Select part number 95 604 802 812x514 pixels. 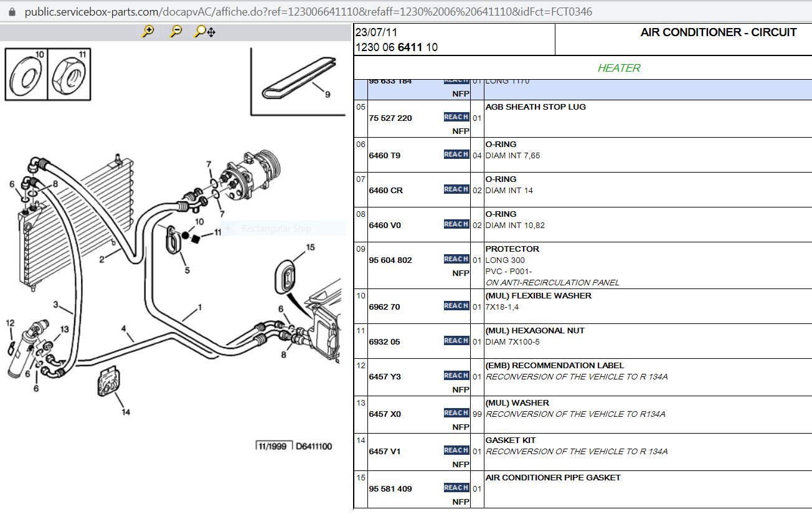pyautogui.click(x=390, y=260)
